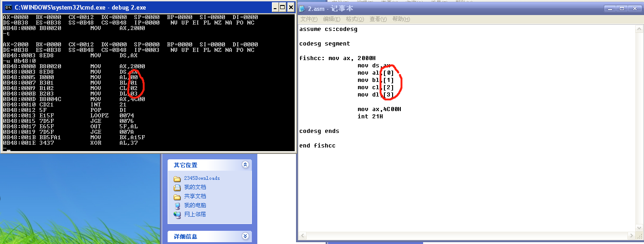Open the 编辑(E) menu in Notepad
This screenshot has height=244, width=644.
point(332,19)
